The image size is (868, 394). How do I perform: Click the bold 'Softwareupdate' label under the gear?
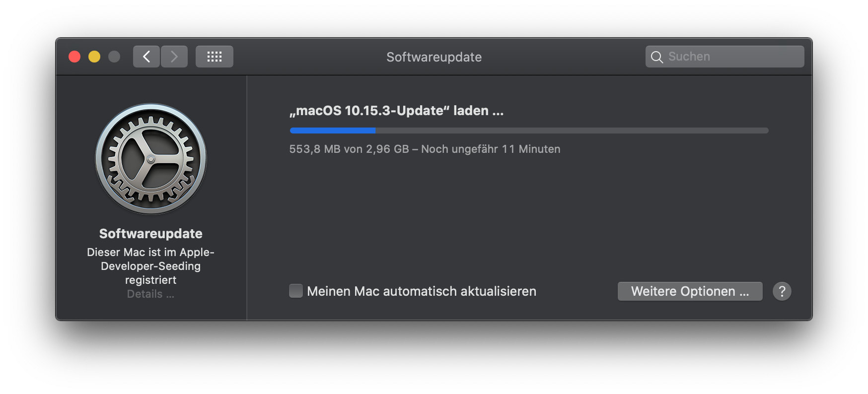(151, 234)
